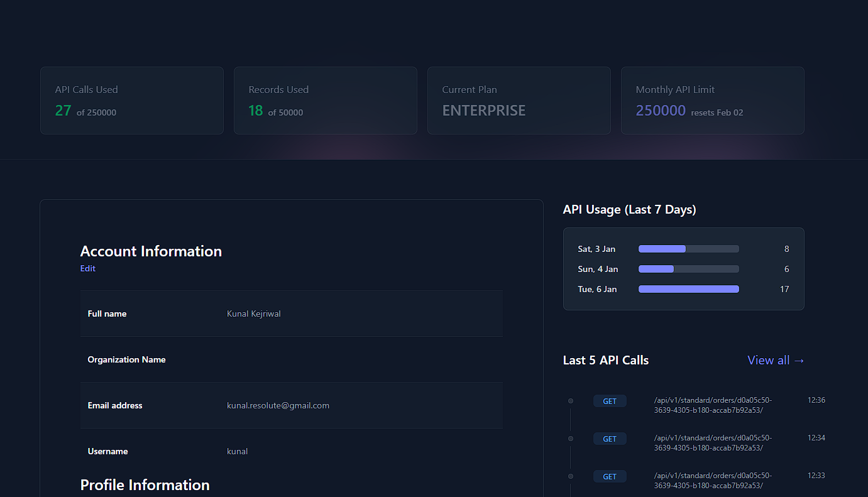Click the Current Plan ENTERPRISE card
Viewport: 868px width, 497px height.
coord(519,101)
